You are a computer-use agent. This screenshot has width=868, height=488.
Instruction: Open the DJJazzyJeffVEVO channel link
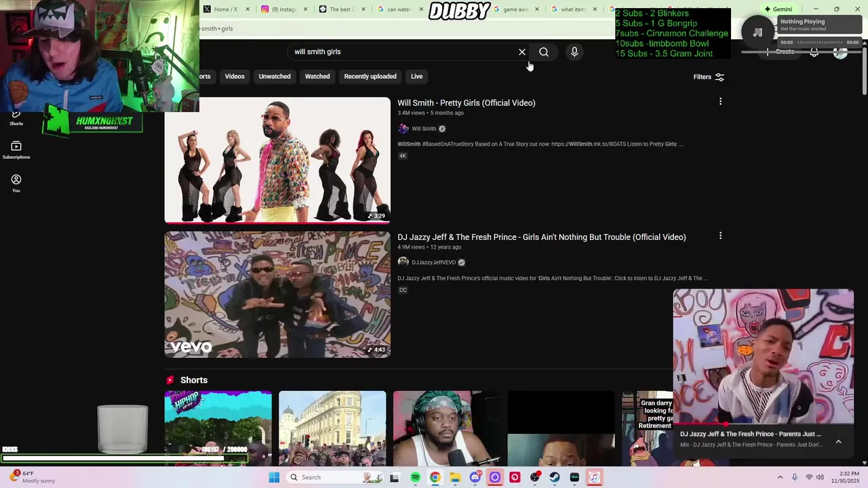[433, 262]
